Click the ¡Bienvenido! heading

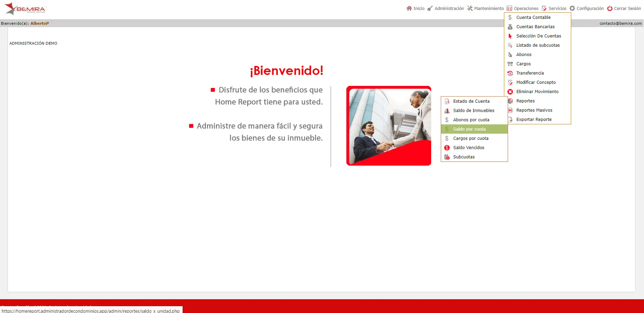(287, 70)
